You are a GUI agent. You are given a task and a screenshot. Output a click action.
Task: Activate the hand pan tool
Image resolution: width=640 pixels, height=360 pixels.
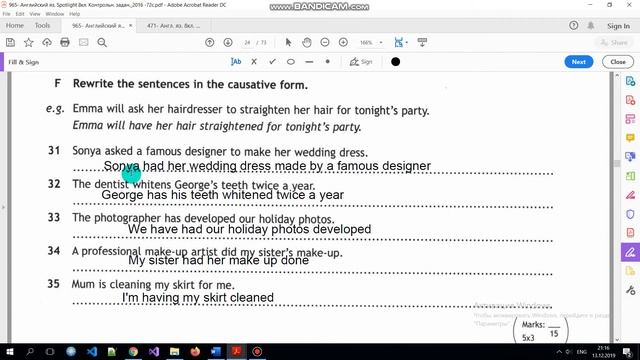[307, 42]
